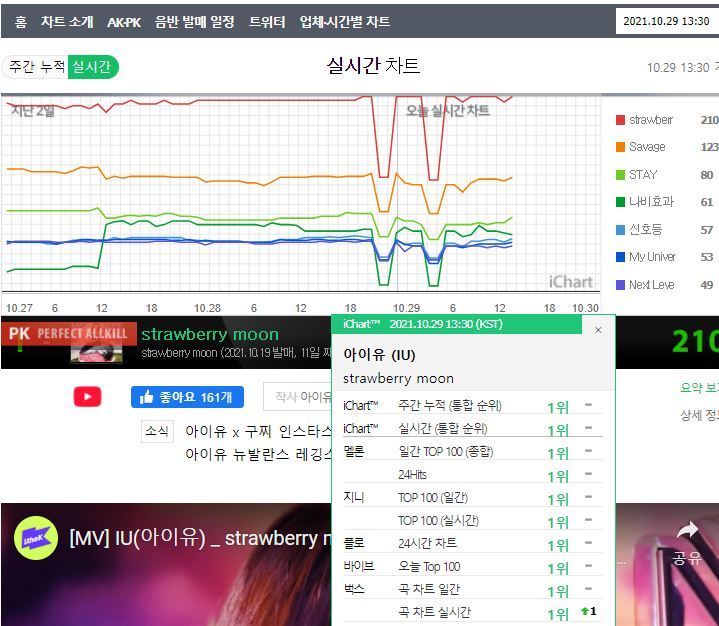Switch to 주간 누적 chart toggle
Screen dimensions: 719x626
click(37, 67)
